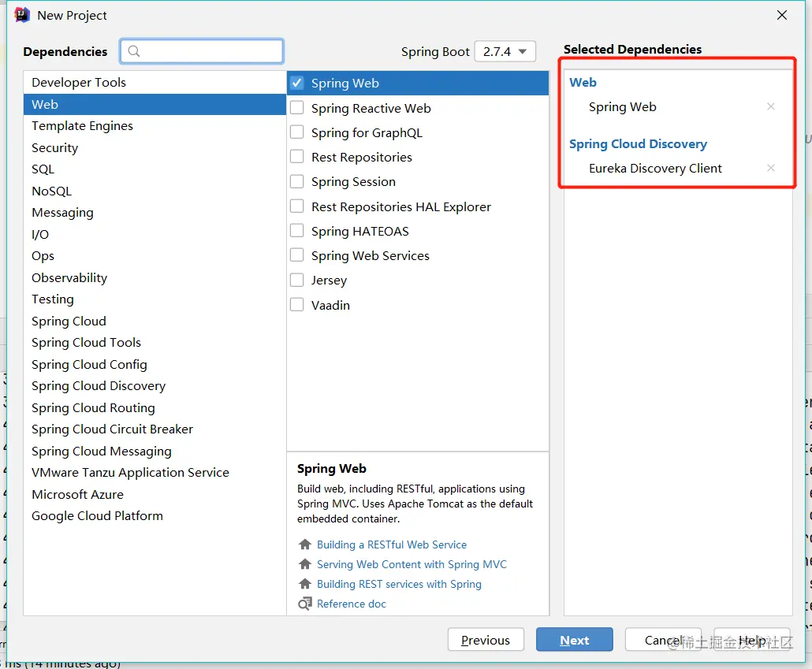
Task: Click home icon beside Serving Web Content guide
Action: 305,564
